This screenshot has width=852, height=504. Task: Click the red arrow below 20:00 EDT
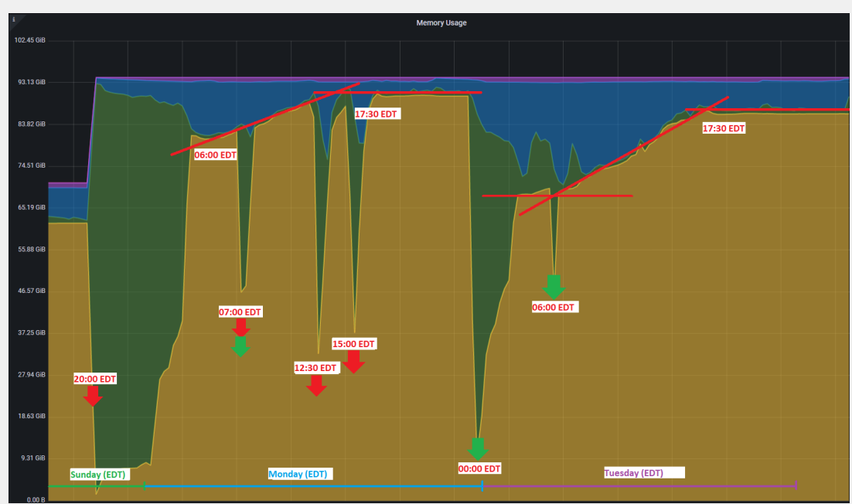pos(93,396)
